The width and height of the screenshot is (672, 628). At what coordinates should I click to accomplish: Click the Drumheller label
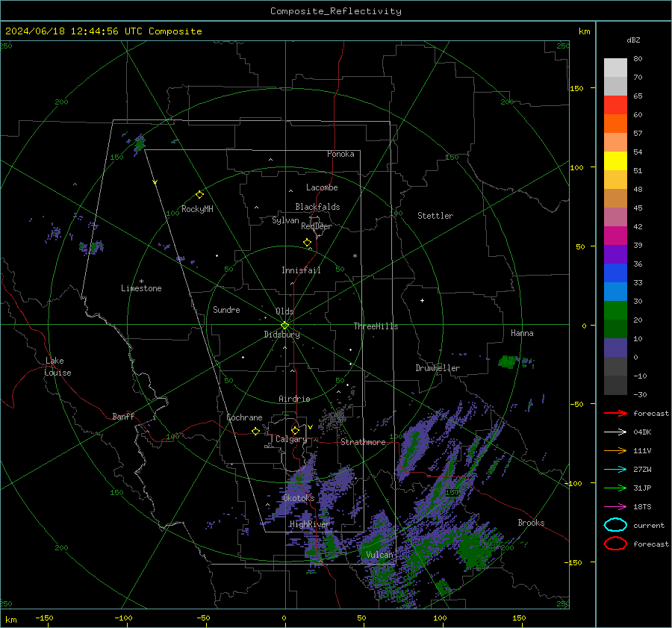[438, 368]
